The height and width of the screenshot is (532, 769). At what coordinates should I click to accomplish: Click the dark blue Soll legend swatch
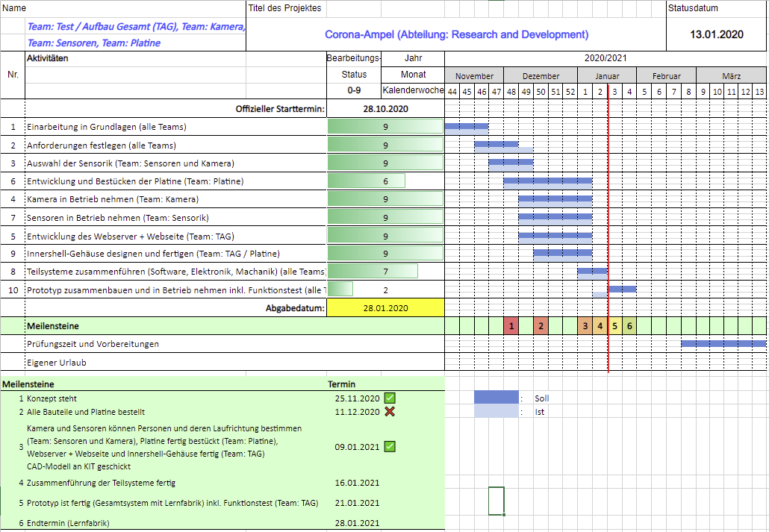(x=496, y=398)
